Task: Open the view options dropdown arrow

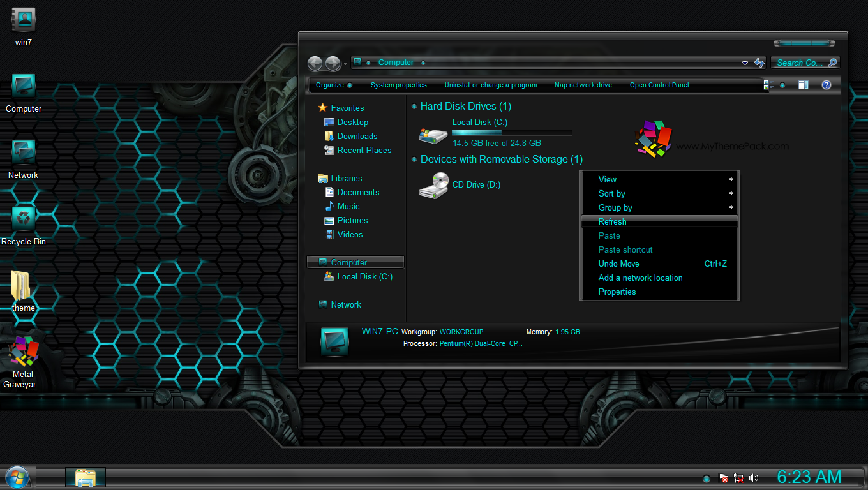Action: click(x=782, y=85)
